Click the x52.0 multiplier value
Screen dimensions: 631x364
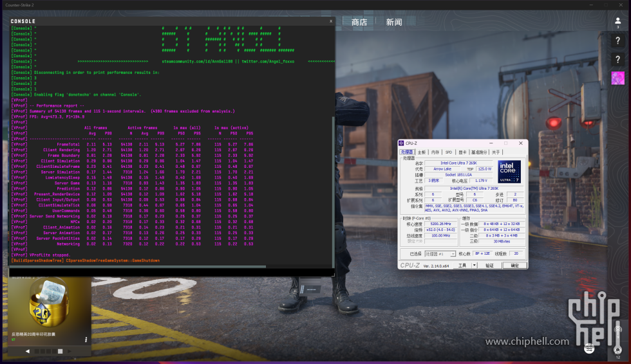coord(440,230)
